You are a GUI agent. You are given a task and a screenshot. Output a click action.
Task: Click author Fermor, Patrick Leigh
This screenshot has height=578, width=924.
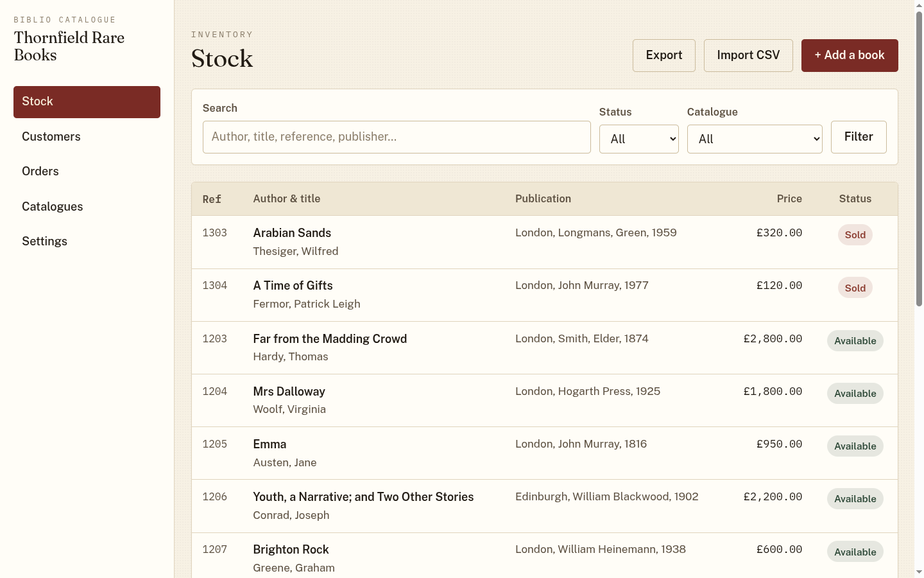[307, 304]
